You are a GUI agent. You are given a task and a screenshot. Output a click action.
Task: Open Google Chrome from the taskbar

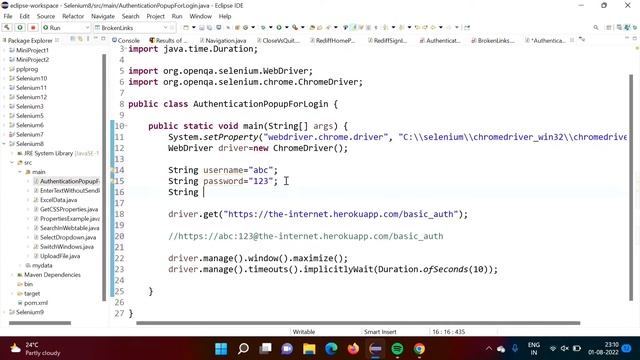(419, 349)
